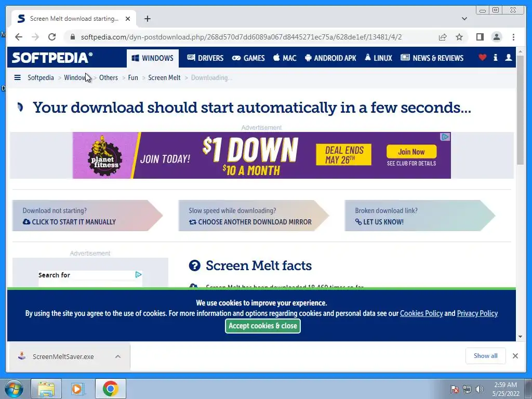Bookmark this page with the star icon
This screenshot has height=399, width=532.
click(x=459, y=37)
